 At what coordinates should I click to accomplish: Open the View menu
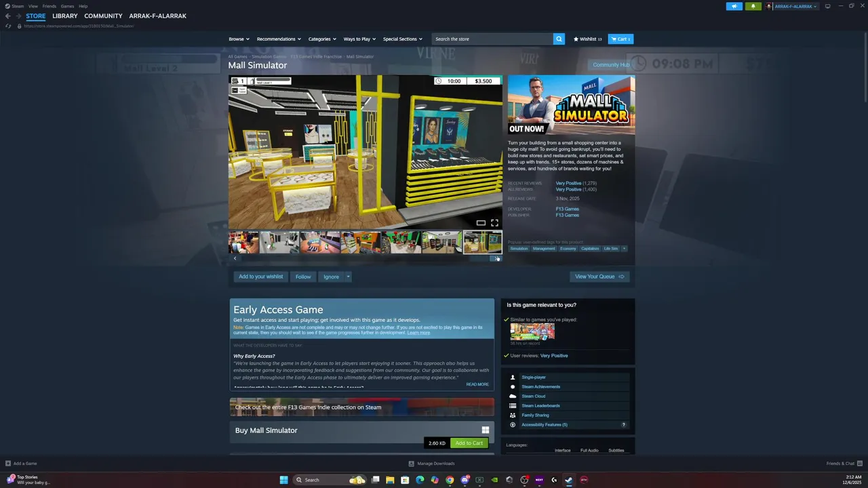point(33,6)
